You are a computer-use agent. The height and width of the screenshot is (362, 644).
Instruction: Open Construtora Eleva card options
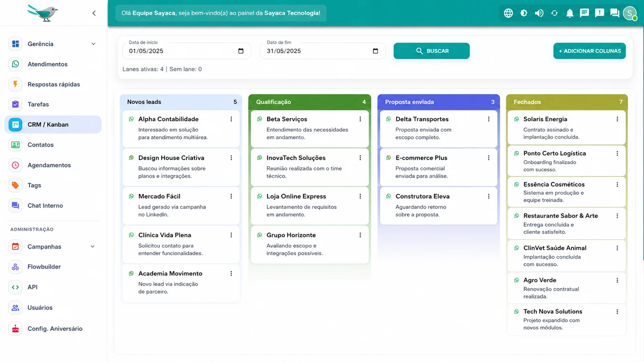(x=489, y=196)
